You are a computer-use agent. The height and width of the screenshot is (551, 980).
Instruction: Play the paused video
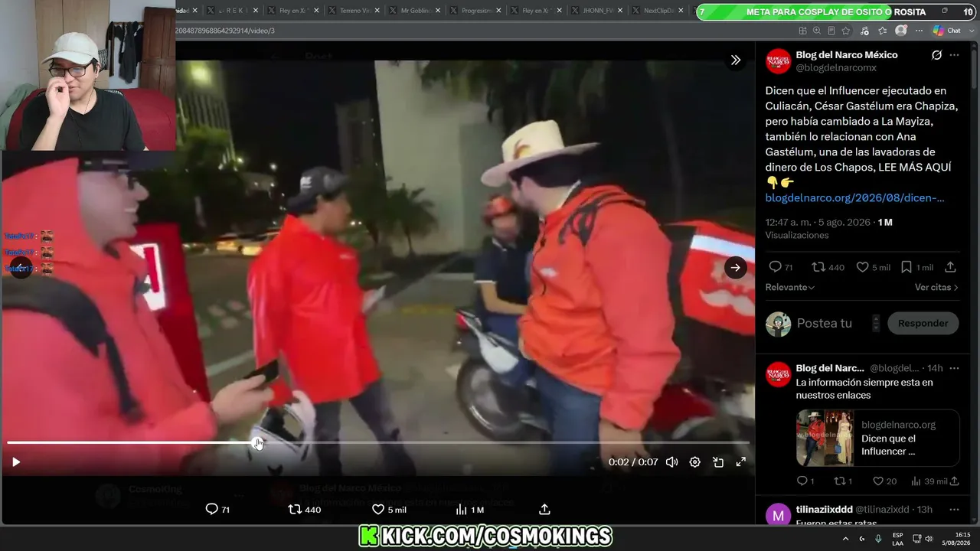coord(16,462)
